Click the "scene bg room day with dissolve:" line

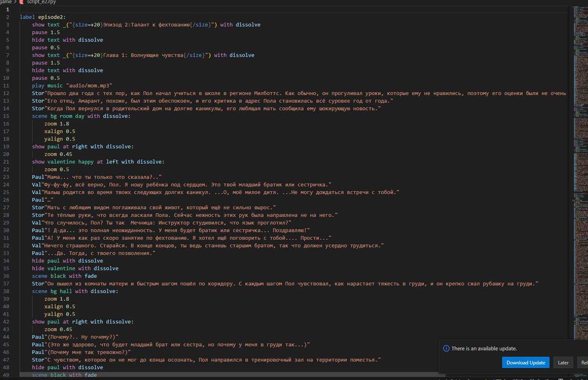click(x=82, y=116)
